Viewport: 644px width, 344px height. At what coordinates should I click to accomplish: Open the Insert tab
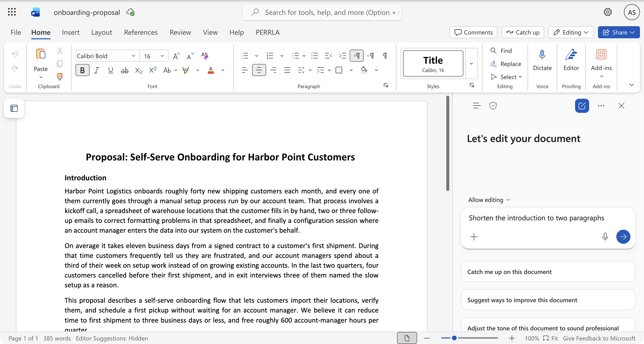71,32
